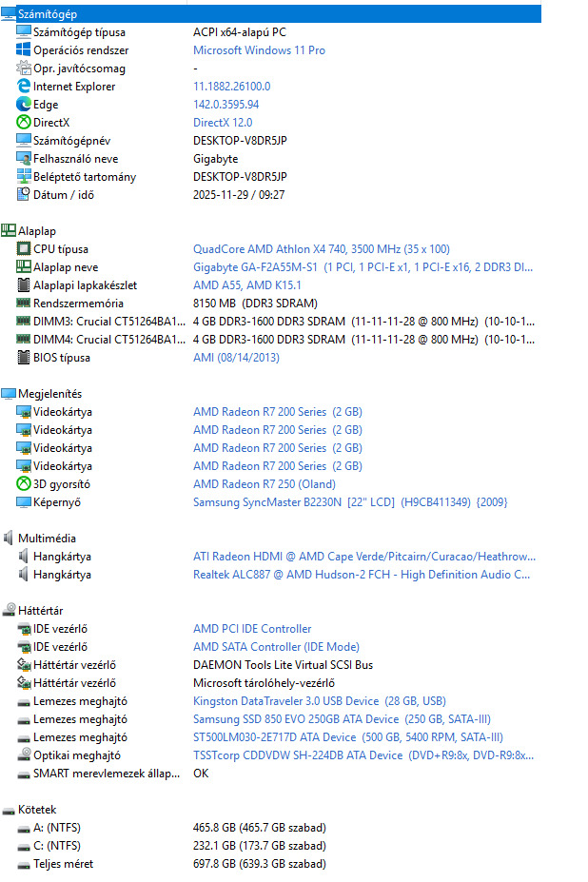Click the Kötetek section drive icon

tap(9, 810)
